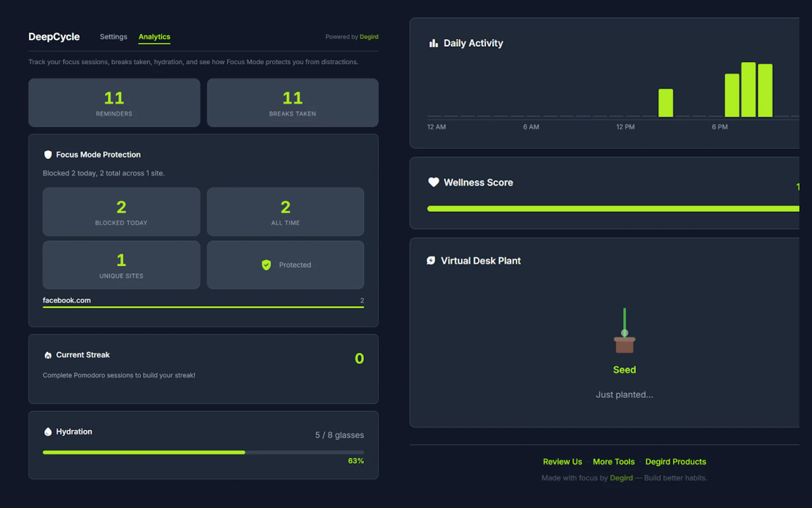Click the potted seedling plant graphic
The height and width of the screenshot is (508, 812).
pyautogui.click(x=625, y=335)
